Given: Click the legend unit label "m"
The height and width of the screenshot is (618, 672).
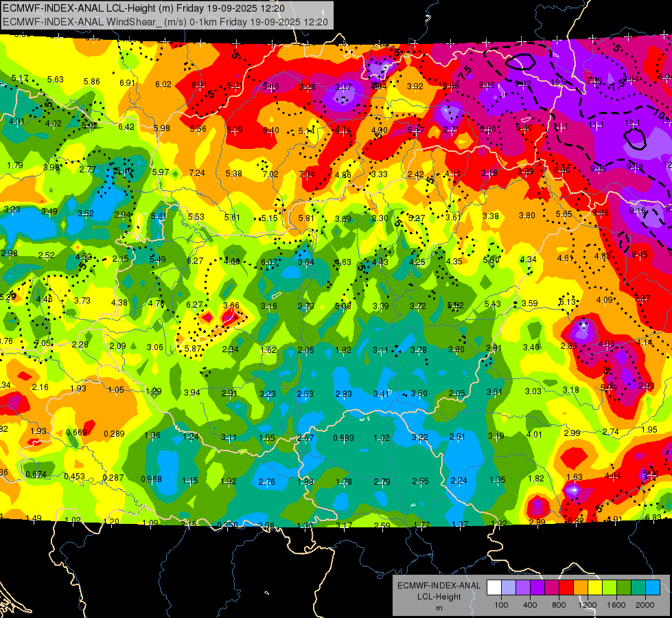Looking at the screenshot, I should pyautogui.click(x=439, y=608).
